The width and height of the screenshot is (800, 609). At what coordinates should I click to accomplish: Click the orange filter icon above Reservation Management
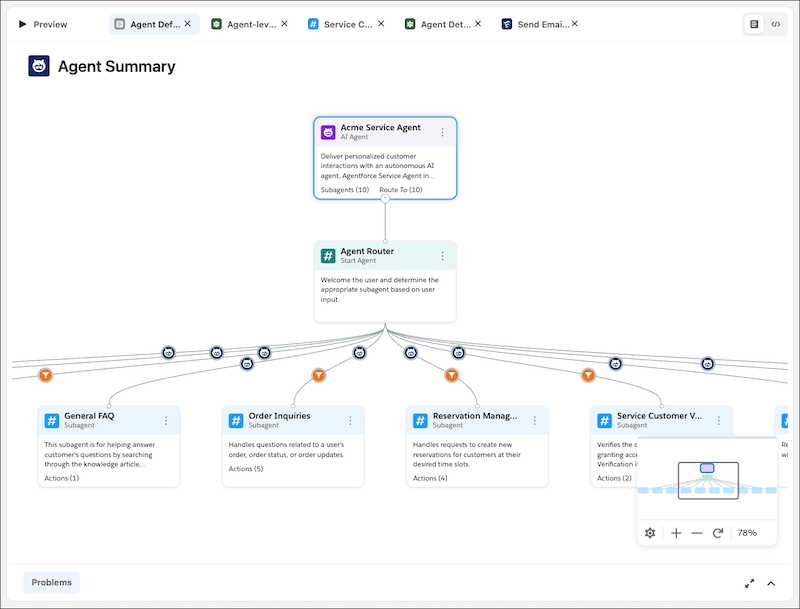pyautogui.click(x=452, y=375)
